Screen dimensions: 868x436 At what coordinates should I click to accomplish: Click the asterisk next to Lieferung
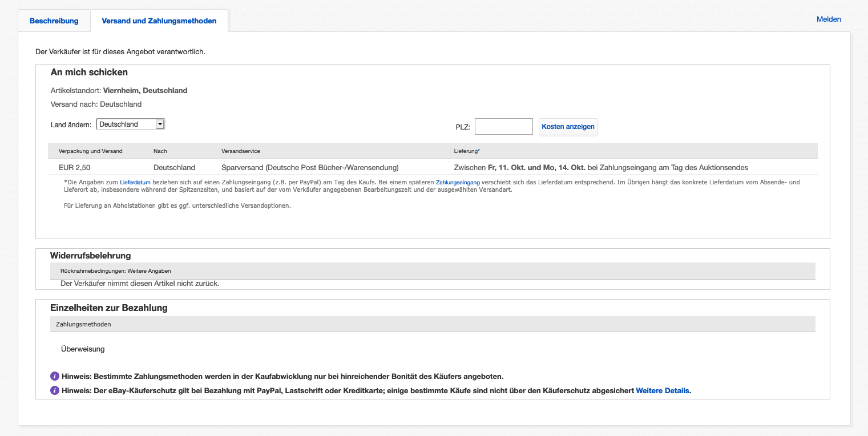(479, 151)
